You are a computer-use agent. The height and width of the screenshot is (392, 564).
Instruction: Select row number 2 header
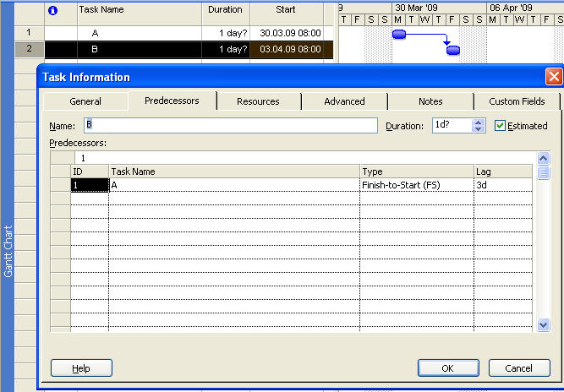point(29,49)
